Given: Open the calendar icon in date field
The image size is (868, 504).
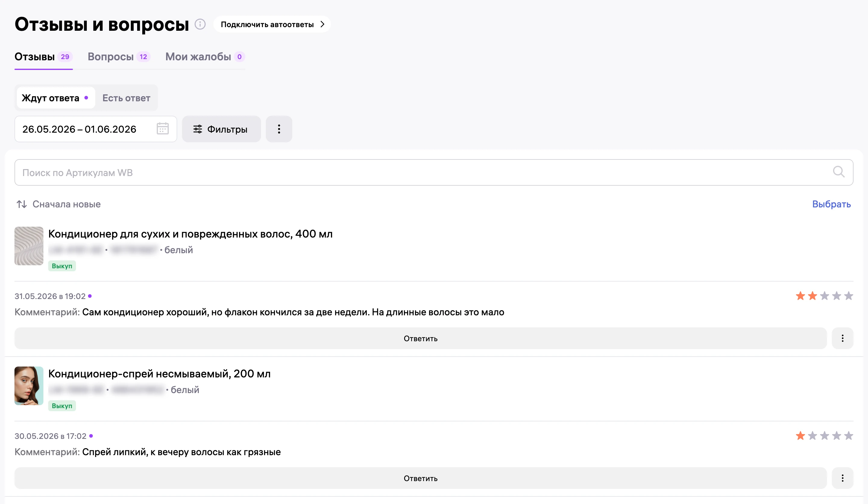Looking at the screenshot, I should click(162, 129).
